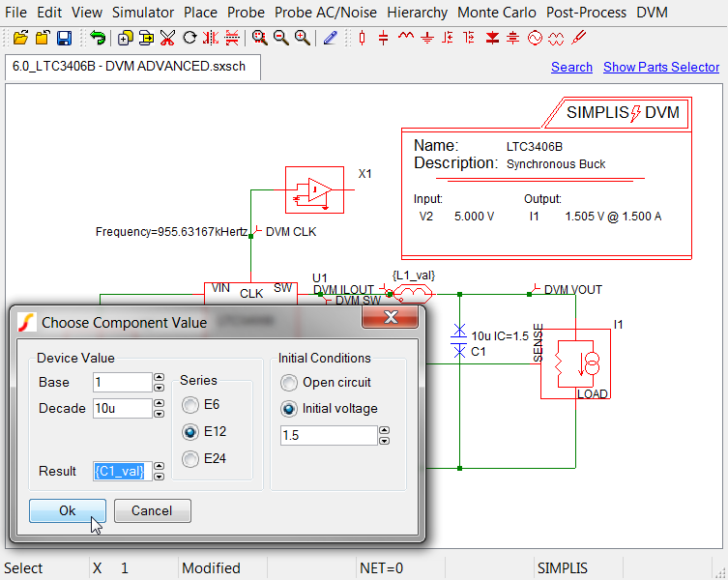Place an inductor using toolbar icon
The image size is (728, 580).
(x=405, y=39)
